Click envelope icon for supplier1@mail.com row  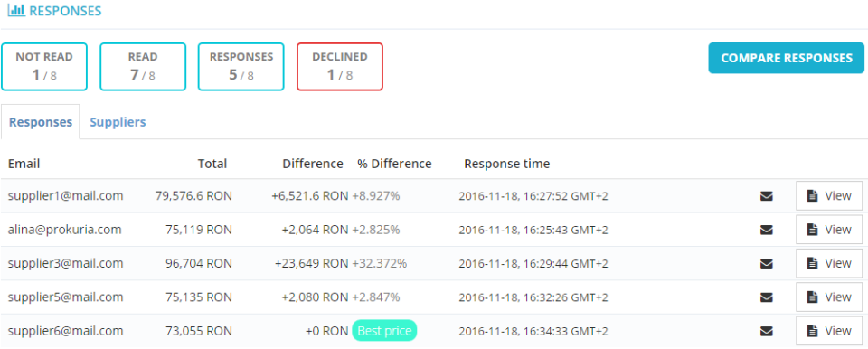tap(766, 196)
